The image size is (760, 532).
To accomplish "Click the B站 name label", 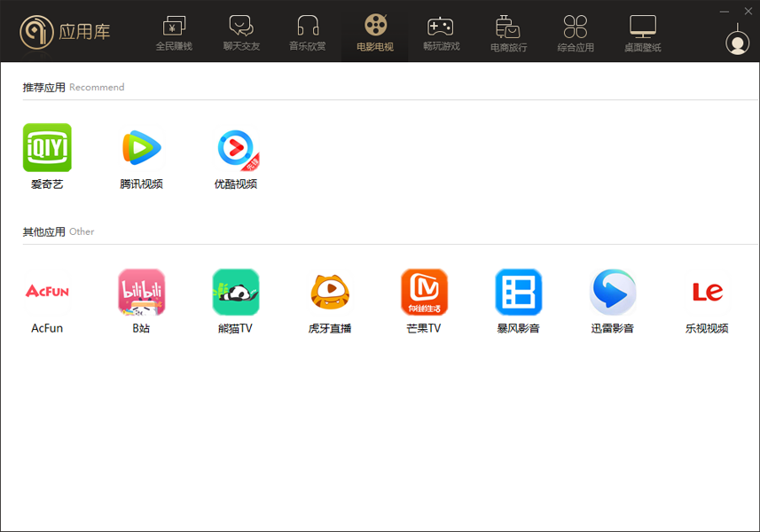I will pyautogui.click(x=142, y=328).
